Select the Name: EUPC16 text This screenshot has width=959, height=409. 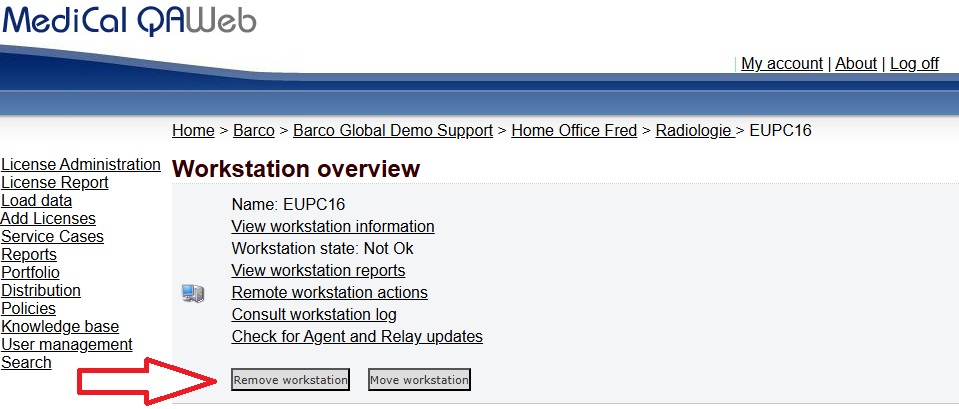pos(288,204)
